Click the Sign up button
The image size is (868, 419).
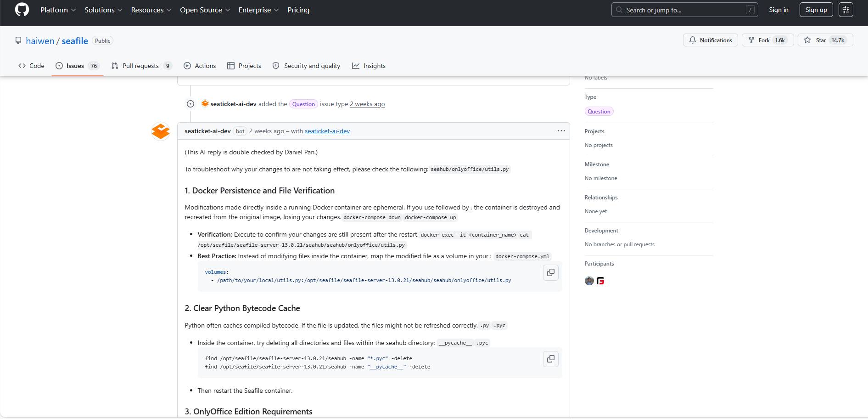tap(816, 10)
